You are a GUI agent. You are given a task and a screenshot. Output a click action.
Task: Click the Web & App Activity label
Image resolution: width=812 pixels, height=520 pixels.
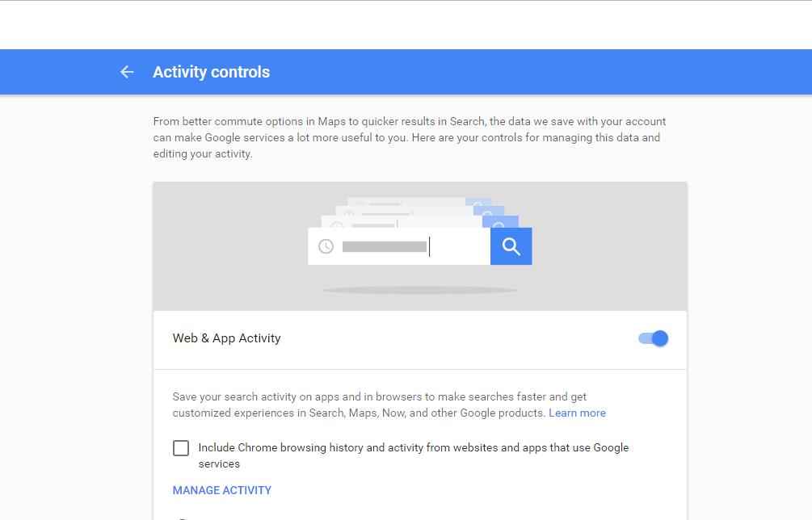(x=226, y=338)
